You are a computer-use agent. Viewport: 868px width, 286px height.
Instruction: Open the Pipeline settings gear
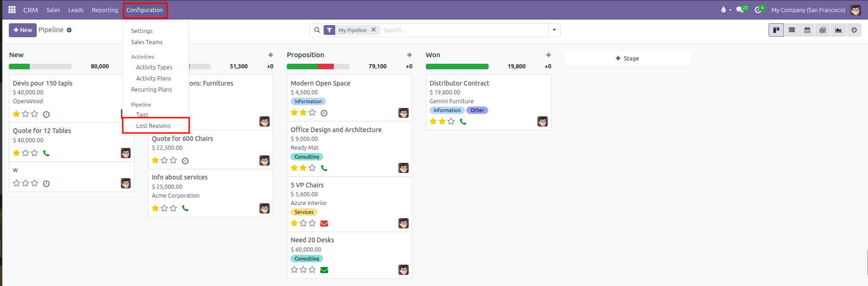pos(69,30)
